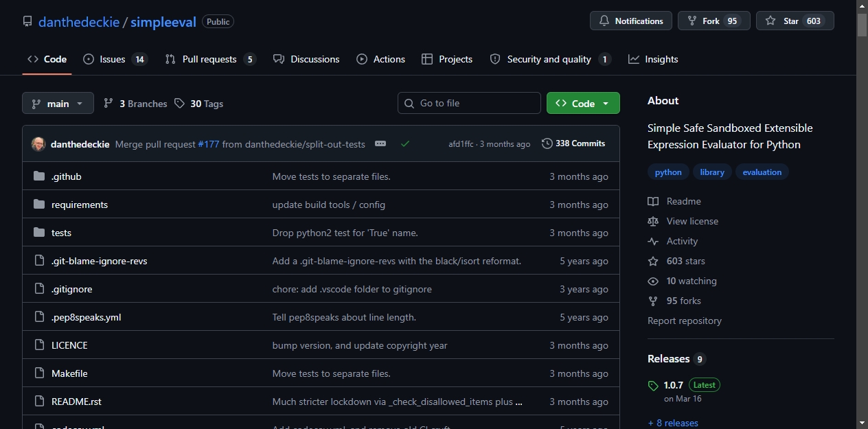Click the file icon beside .gitignore
This screenshot has height=429, width=868.
tap(39, 289)
